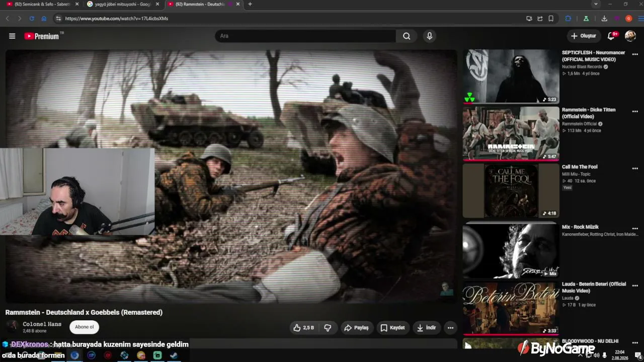This screenshot has height=362, width=644.
Task: Open Lauda - Beterin Beteri video title
Action: coord(594,288)
